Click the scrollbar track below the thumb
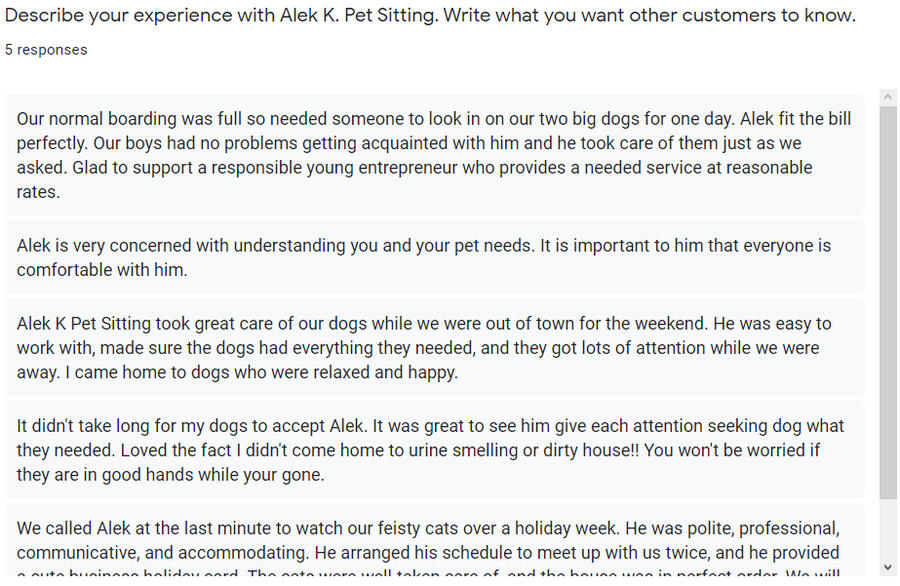 coord(887,530)
